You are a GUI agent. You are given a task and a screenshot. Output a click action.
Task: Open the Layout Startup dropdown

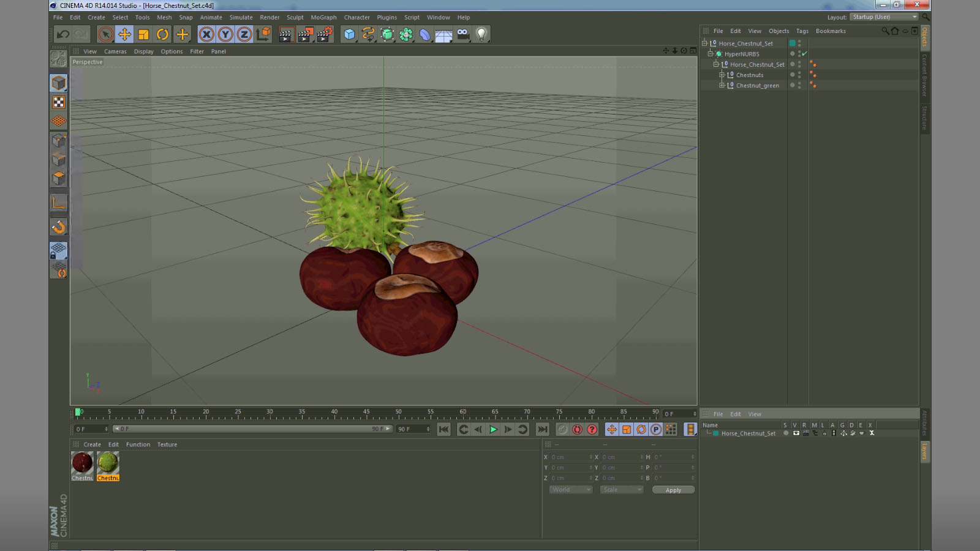(884, 17)
